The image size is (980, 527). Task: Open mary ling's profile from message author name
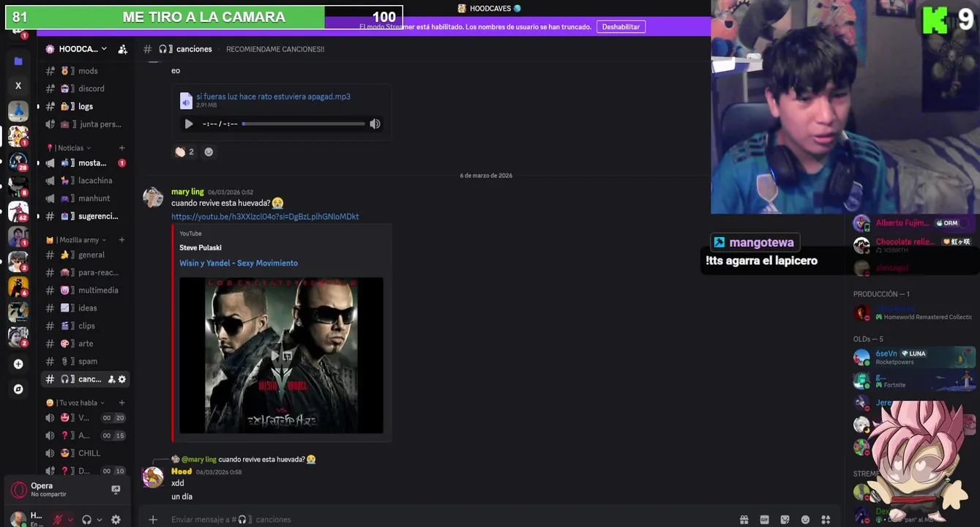(187, 192)
